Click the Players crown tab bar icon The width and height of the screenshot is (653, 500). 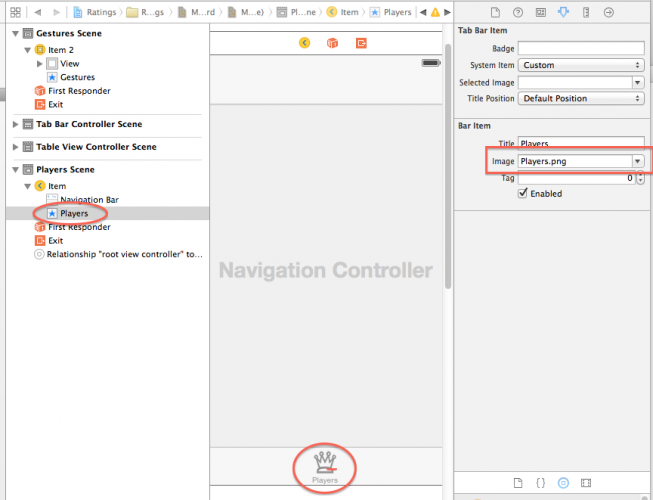pos(325,463)
